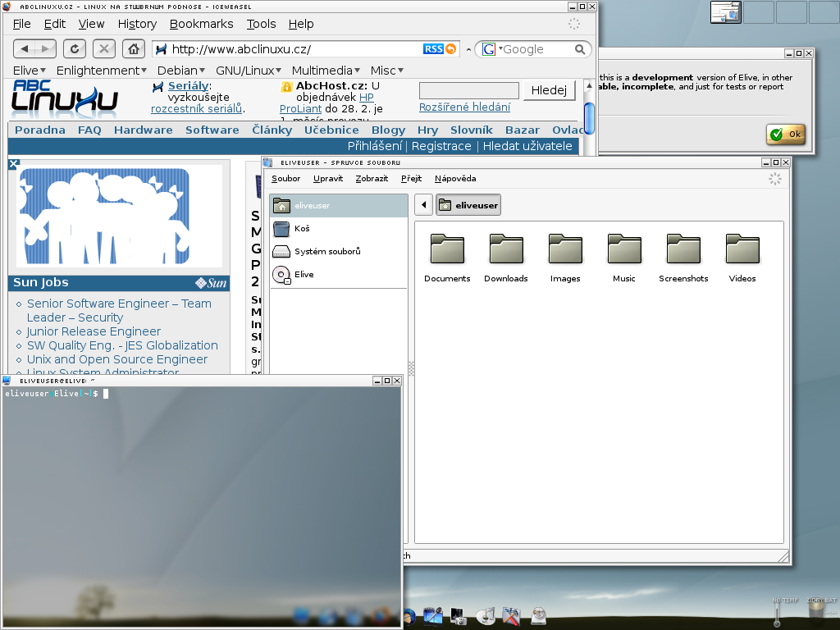Click the browser page vertical scrollbar
This screenshot has width=840, height=630.
[x=589, y=118]
